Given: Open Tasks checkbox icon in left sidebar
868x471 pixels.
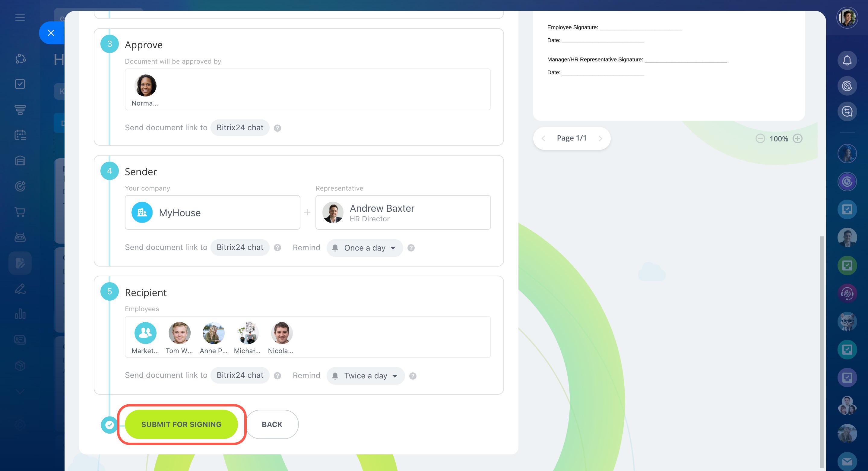Looking at the screenshot, I should (20, 84).
